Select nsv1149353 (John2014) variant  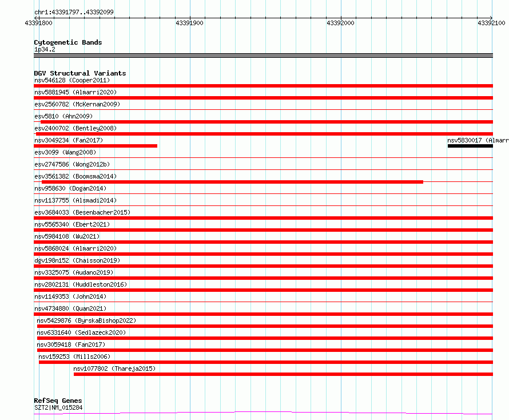click(x=70, y=296)
